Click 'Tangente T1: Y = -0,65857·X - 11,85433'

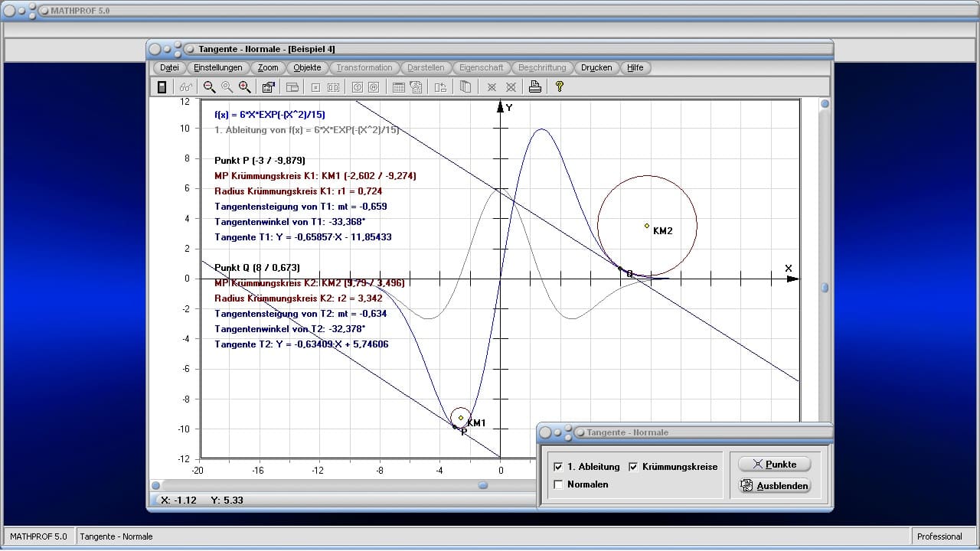[x=303, y=237]
